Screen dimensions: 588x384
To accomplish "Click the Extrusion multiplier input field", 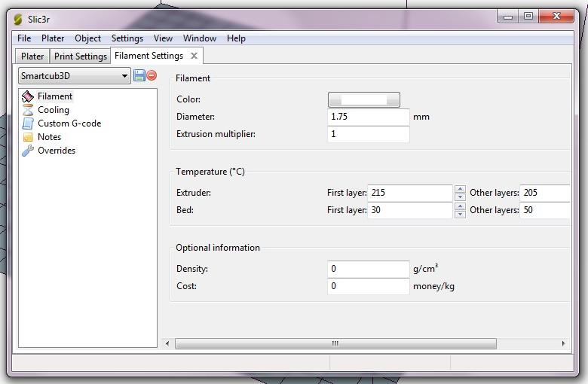I will point(368,134).
